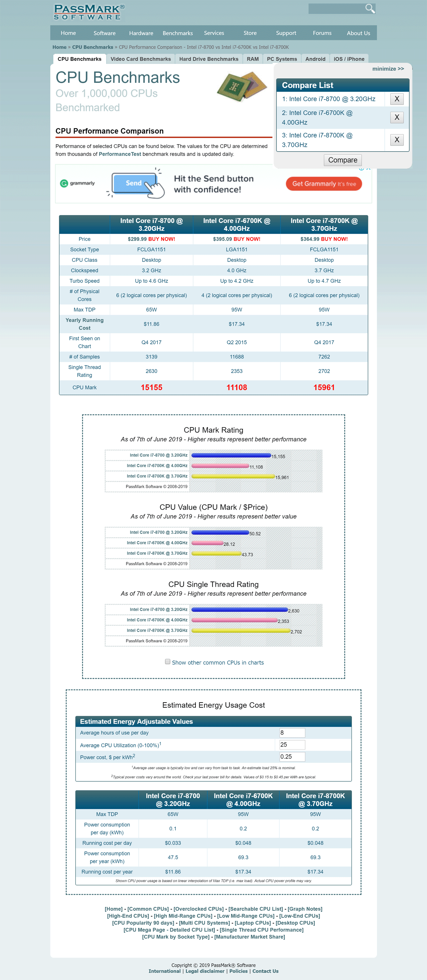
Task: Open the About Us menu
Action: [x=358, y=33]
